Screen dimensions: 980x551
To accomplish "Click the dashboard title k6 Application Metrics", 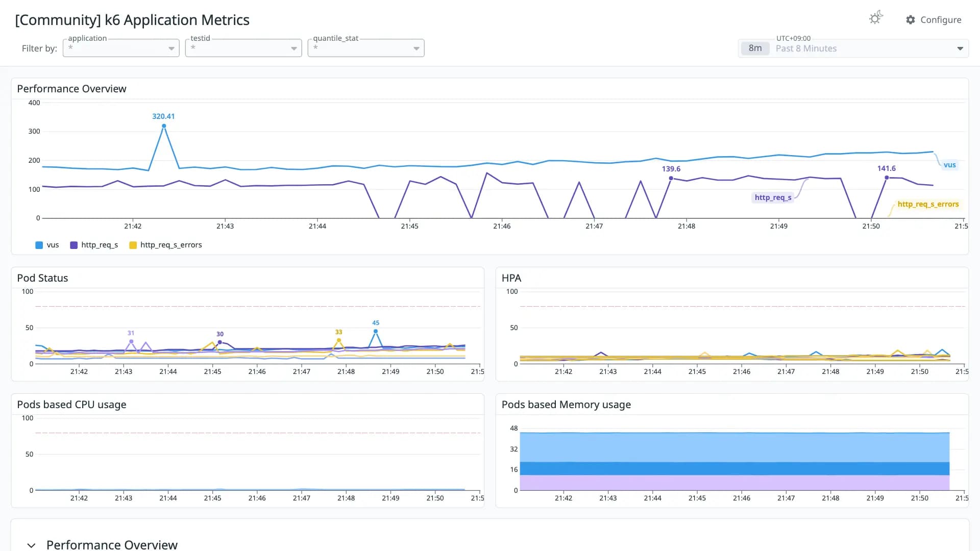I will (x=132, y=20).
